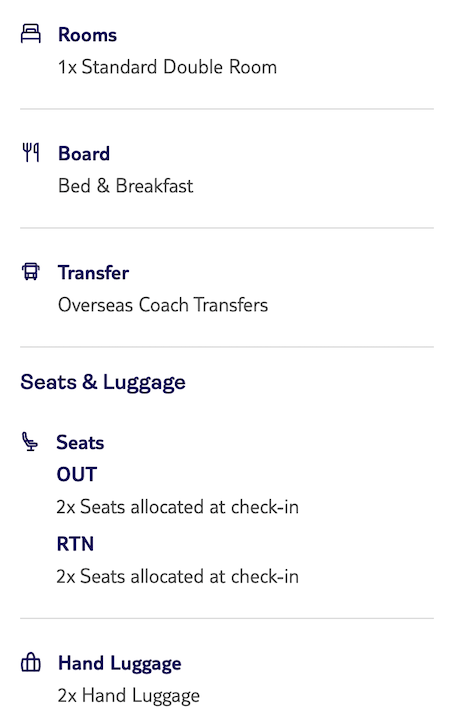Click the divider line below Rooms section
This screenshot has width=454, height=726.
227,109
